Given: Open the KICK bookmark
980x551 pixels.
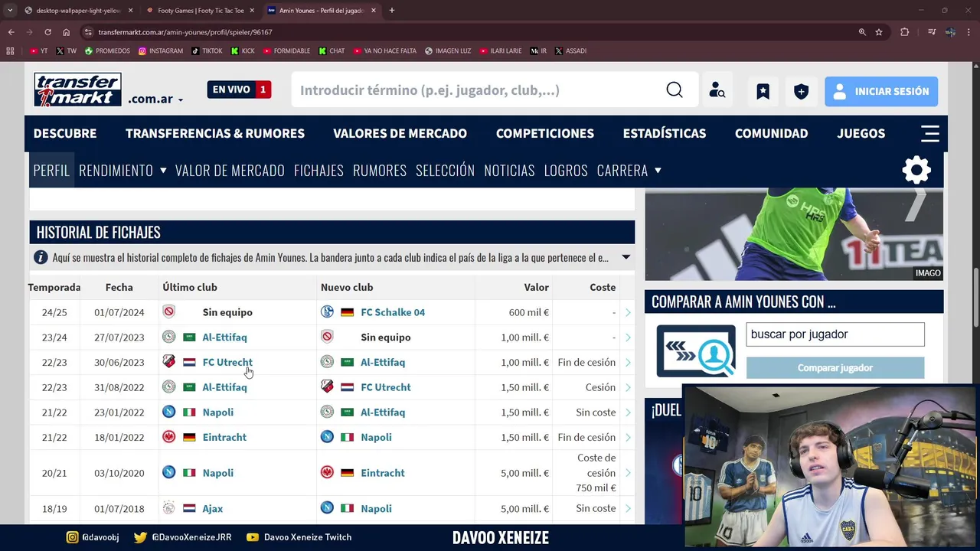Looking at the screenshot, I should [243, 51].
